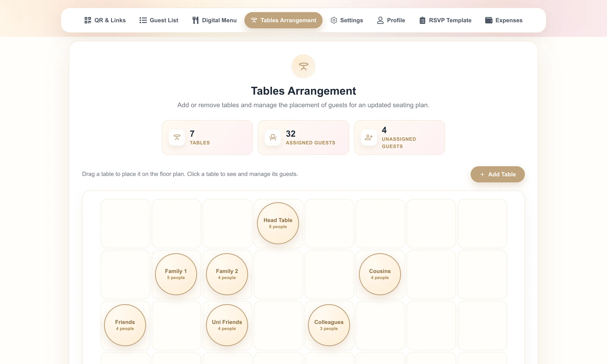Click the 32 Assigned Guests stat
607x364 pixels.
click(x=303, y=137)
